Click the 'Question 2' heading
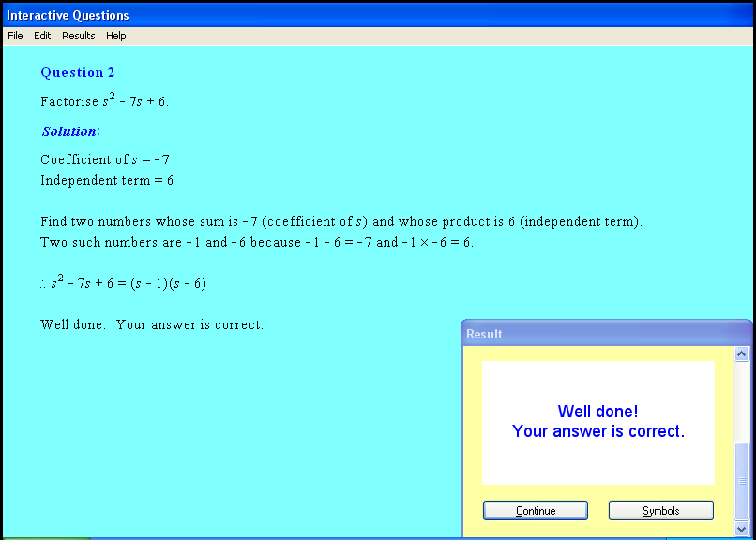 pyautogui.click(x=78, y=72)
